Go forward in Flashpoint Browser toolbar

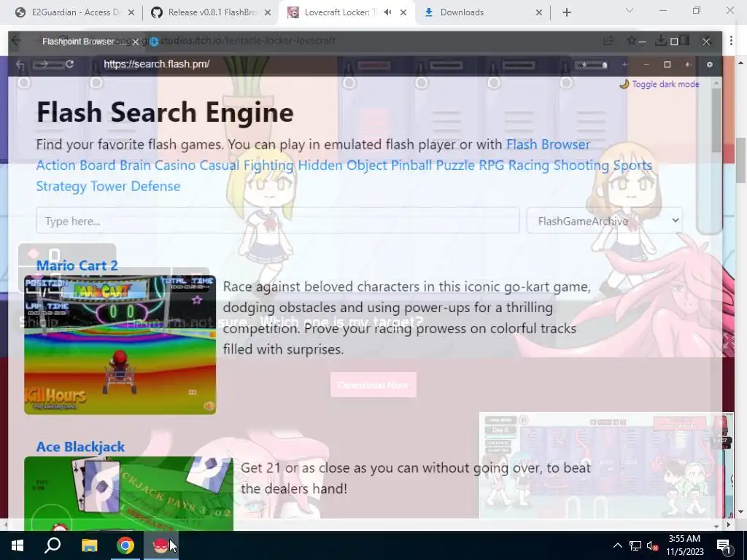click(x=43, y=64)
